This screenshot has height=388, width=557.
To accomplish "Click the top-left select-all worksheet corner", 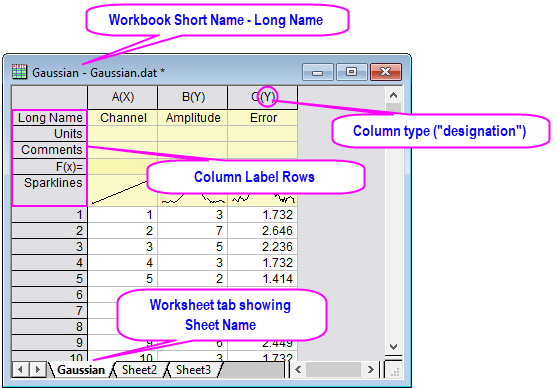I will (x=49, y=97).
